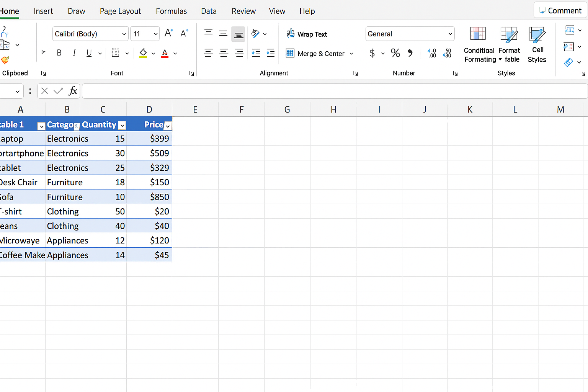The image size is (588, 392).
Task: Open Conditional Formatting menu
Action: click(x=480, y=45)
